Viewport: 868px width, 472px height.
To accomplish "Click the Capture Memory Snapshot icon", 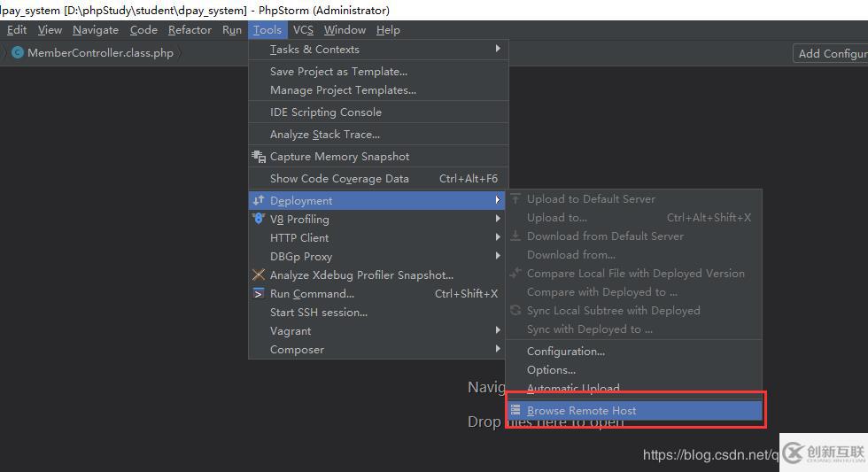I will [x=259, y=157].
